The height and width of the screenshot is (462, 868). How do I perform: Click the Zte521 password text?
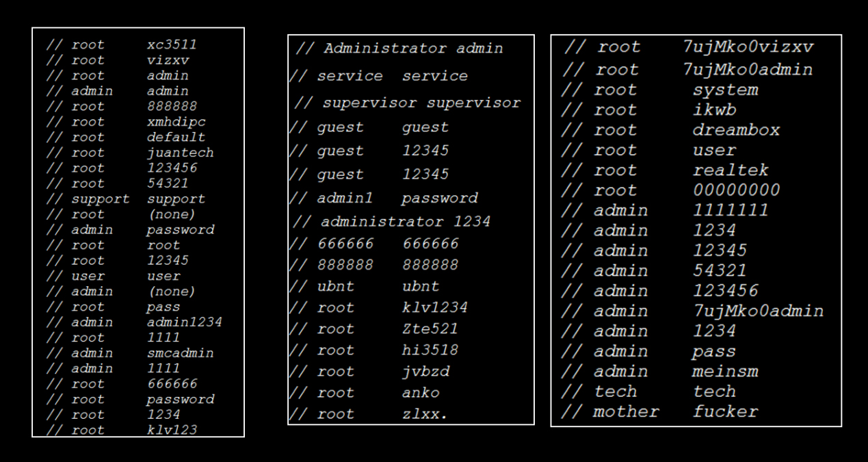click(x=430, y=329)
